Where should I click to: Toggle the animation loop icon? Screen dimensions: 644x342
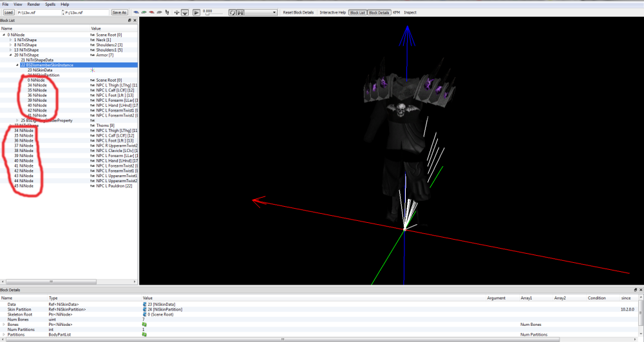232,13
